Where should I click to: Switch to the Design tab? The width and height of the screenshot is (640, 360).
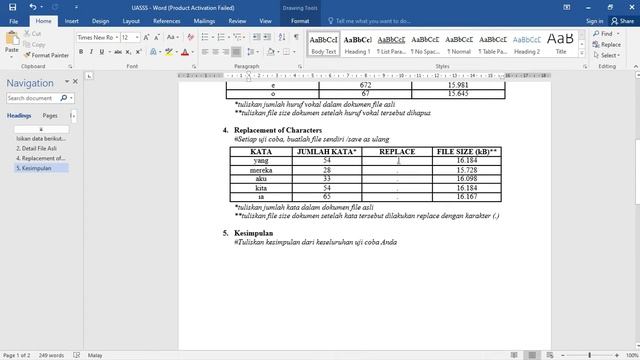(100, 21)
